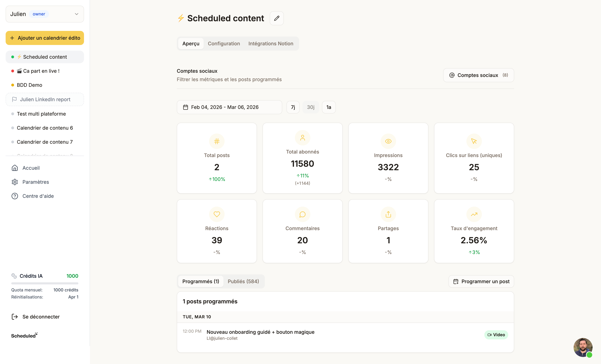The width and height of the screenshot is (601, 364).
Task: Click the Paramètres gear icon
Action: [x=15, y=182]
